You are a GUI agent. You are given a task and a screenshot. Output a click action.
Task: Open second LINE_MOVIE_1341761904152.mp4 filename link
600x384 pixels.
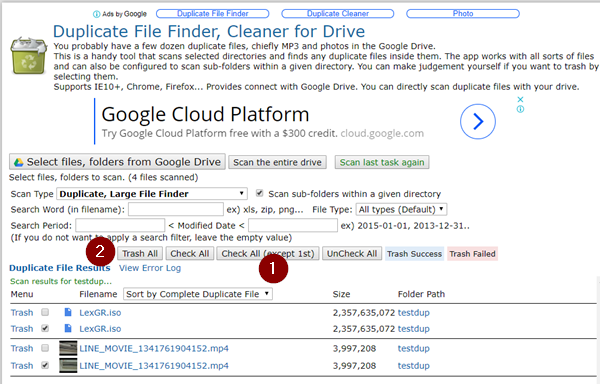tap(154, 366)
